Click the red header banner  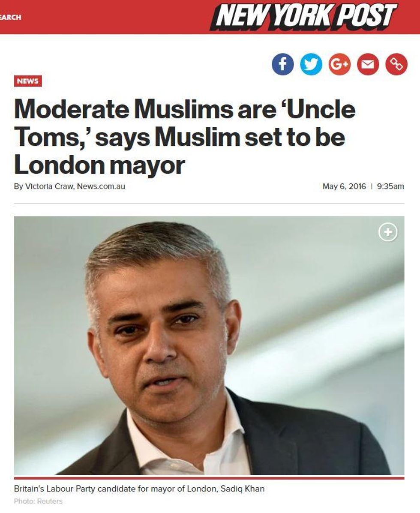(210, 17)
